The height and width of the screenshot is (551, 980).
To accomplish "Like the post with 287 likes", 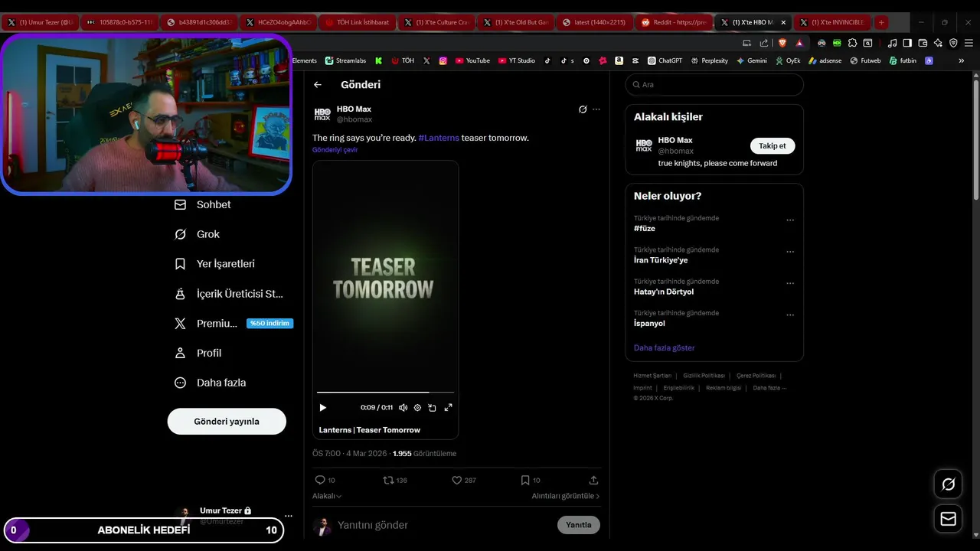I will tap(464, 480).
